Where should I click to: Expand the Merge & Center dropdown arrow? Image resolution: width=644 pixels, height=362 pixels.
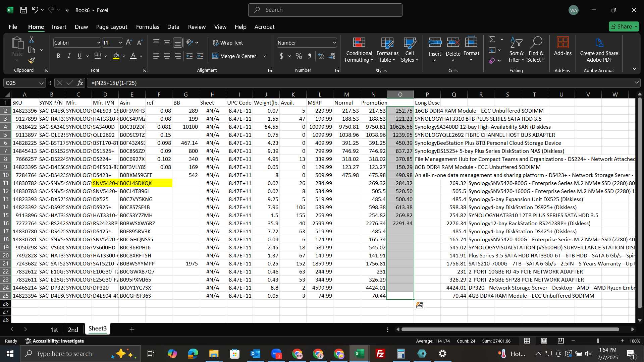pos(265,56)
